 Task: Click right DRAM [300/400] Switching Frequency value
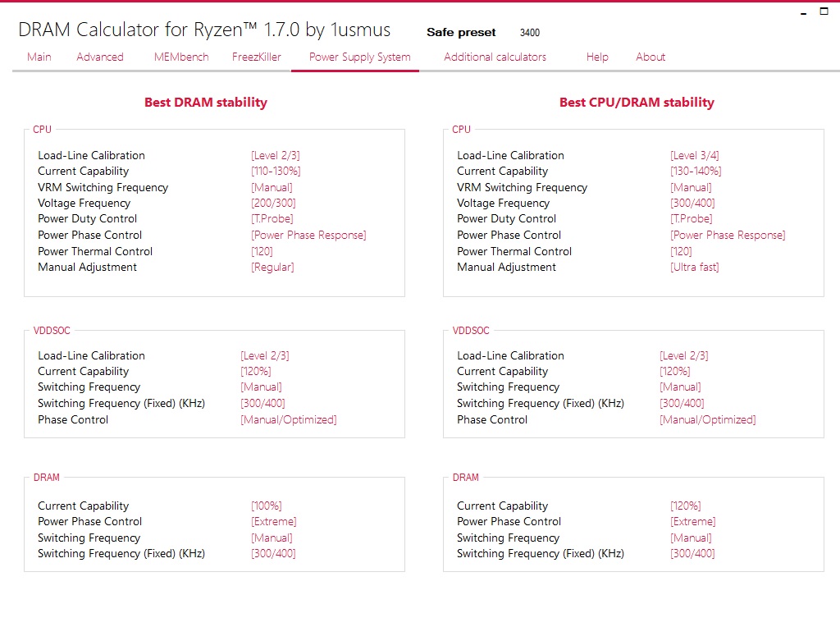[692, 554]
